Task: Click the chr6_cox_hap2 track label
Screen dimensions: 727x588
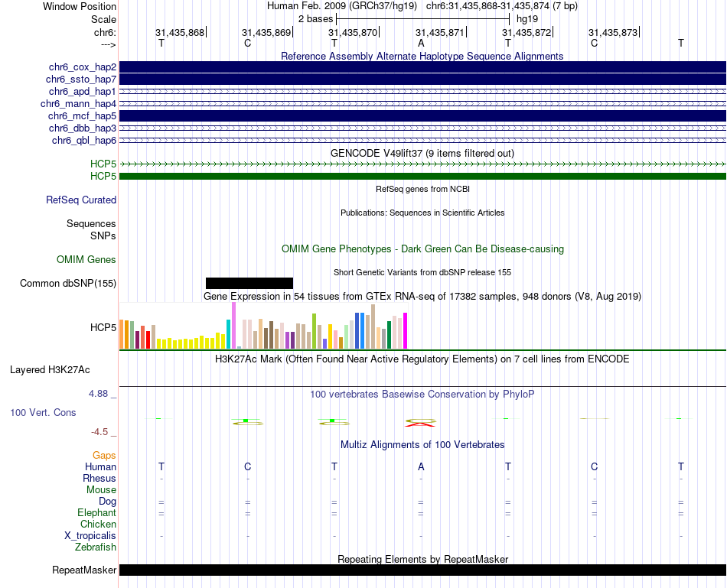Action: click(83, 67)
